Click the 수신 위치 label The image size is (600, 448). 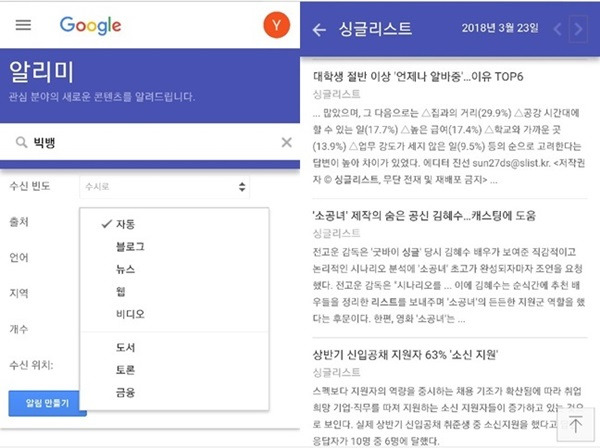[x=31, y=365]
